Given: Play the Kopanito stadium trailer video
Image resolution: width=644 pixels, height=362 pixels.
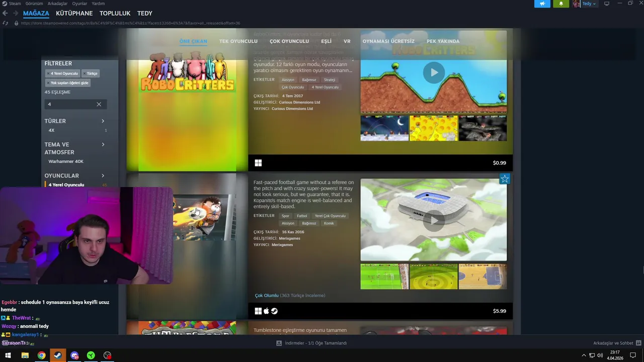Looking at the screenshot, I should (434, 220).
